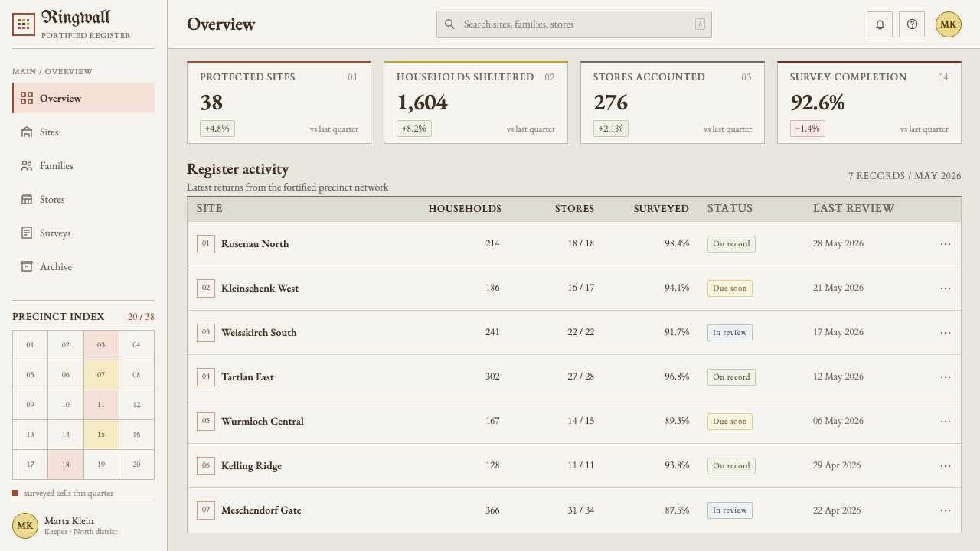Image resolution: width=980 pixels, height=551 pixels.
Task: Select precinct cell 07
Action: tap(101, 375)
